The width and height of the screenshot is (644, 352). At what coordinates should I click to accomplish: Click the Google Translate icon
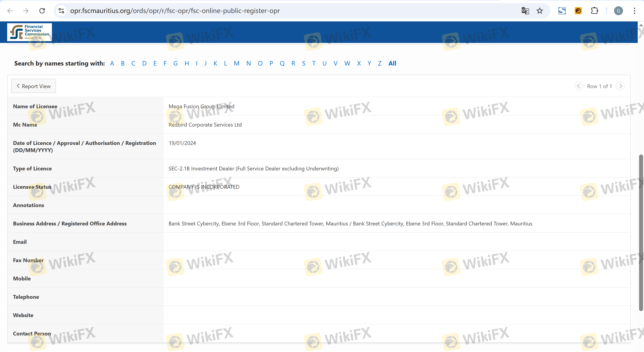pyautogui.click(x=525, y=11)
